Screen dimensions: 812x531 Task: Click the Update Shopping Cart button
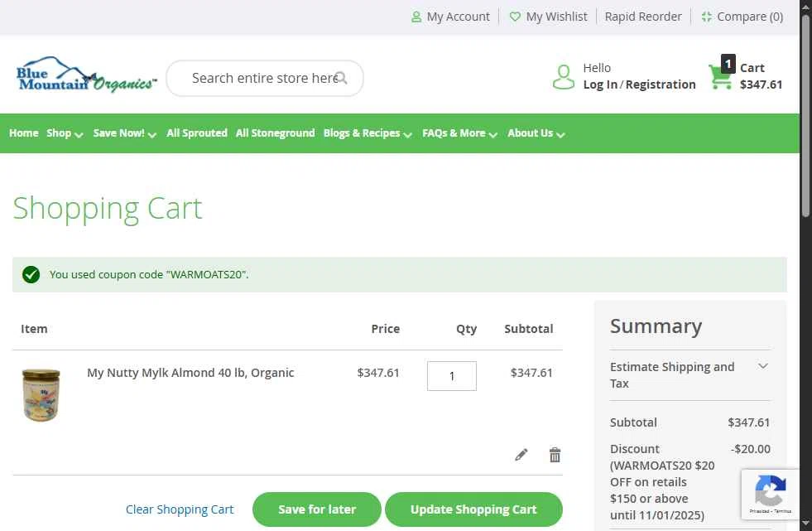(473, 509)
